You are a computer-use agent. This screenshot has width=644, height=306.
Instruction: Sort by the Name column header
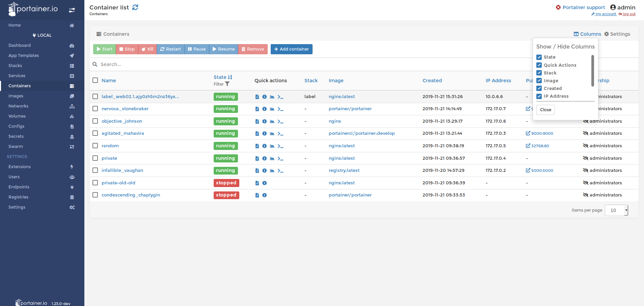109,81
